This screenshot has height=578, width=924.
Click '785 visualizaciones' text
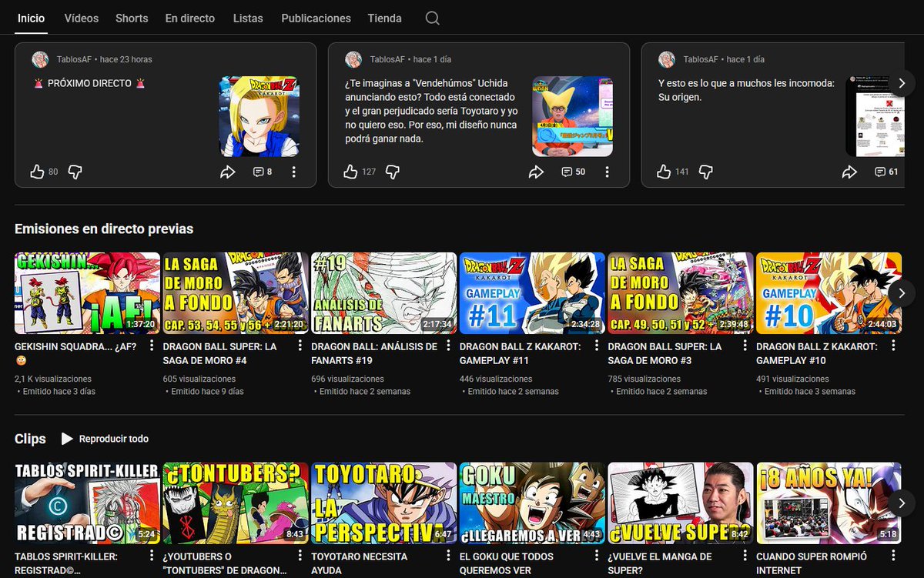(644, 379)
